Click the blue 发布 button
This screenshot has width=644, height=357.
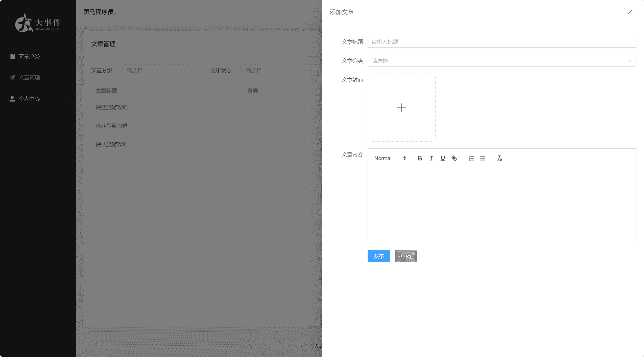[378, 256]
